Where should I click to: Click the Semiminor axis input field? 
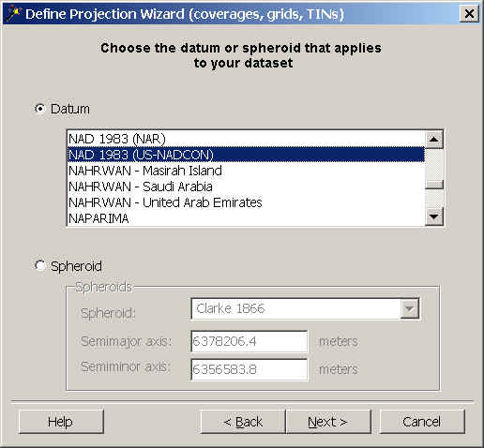click(x=250, y=369)
